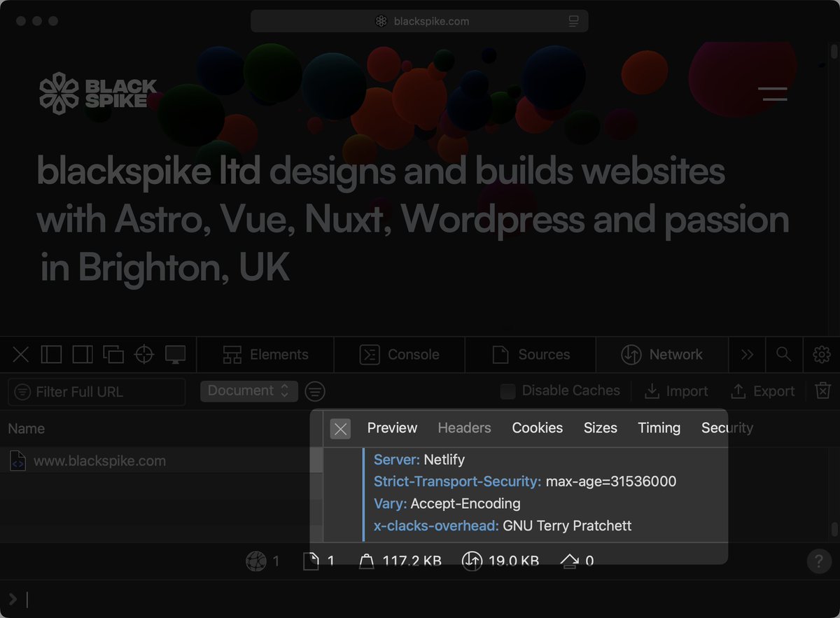Click the redirects count indicator icon
Viewport: 840px width, 618px height.
click(569, 561)
